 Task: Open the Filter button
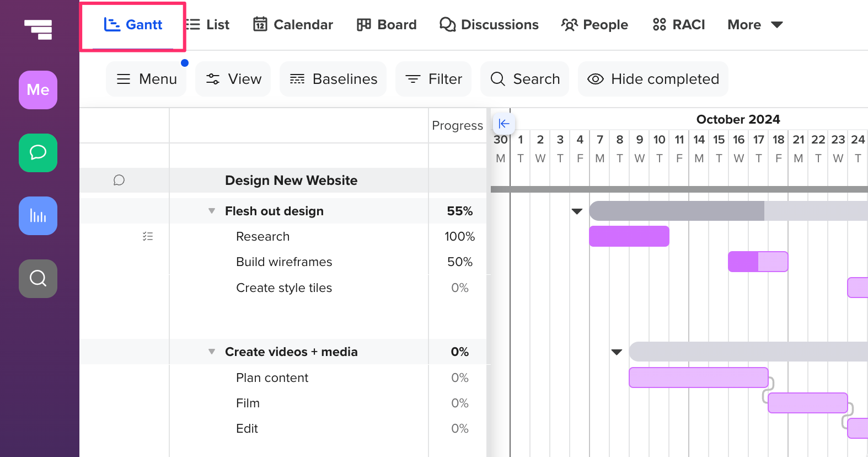(x=433, y=79)
